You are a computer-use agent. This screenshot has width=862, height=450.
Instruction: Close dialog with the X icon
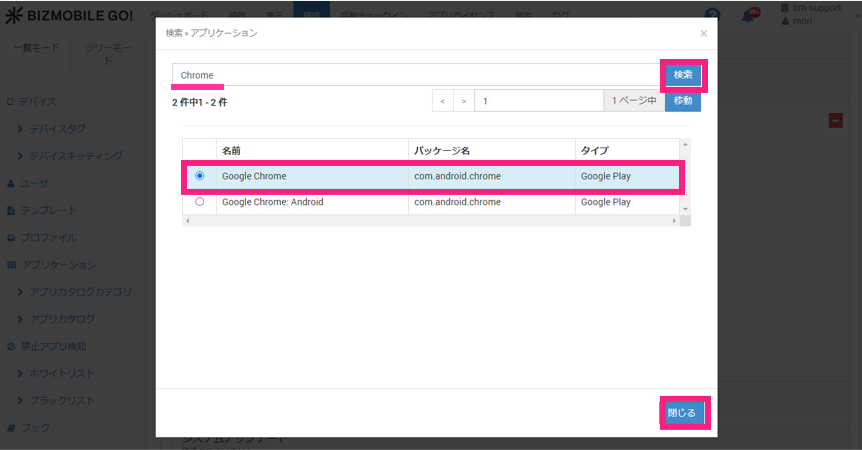point(703,33)
